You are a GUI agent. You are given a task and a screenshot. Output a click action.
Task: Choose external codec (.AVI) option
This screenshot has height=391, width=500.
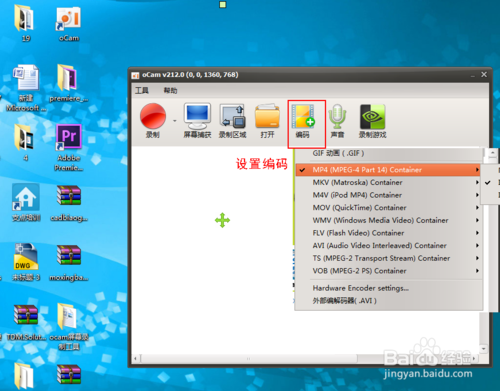pyautogui.click(x=389, y=301)
